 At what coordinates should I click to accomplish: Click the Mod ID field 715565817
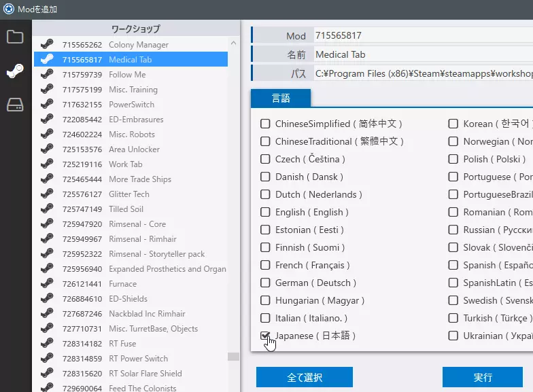(x=423, y=35)
